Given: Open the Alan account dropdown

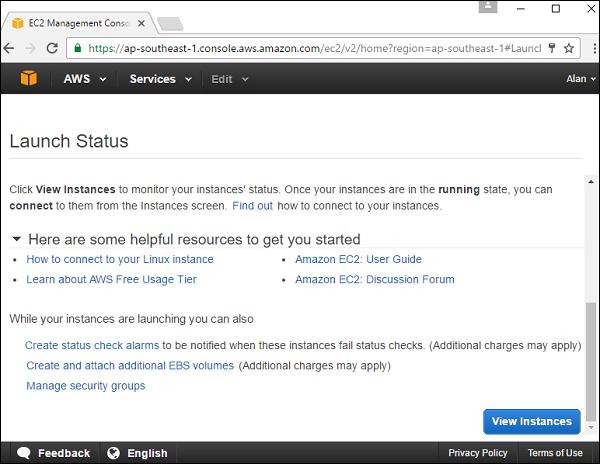Looking at the screenshot, I should (x=580, y=79).
